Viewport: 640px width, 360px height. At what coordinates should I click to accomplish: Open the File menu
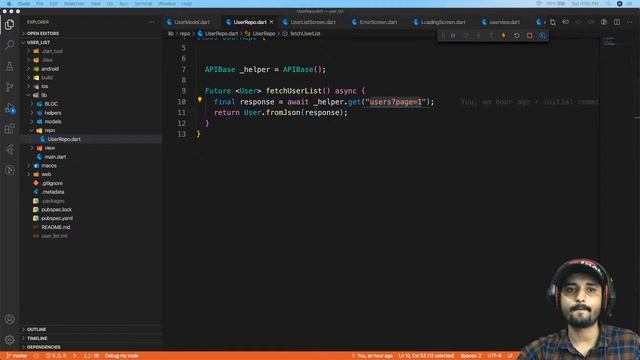point(40,4)
